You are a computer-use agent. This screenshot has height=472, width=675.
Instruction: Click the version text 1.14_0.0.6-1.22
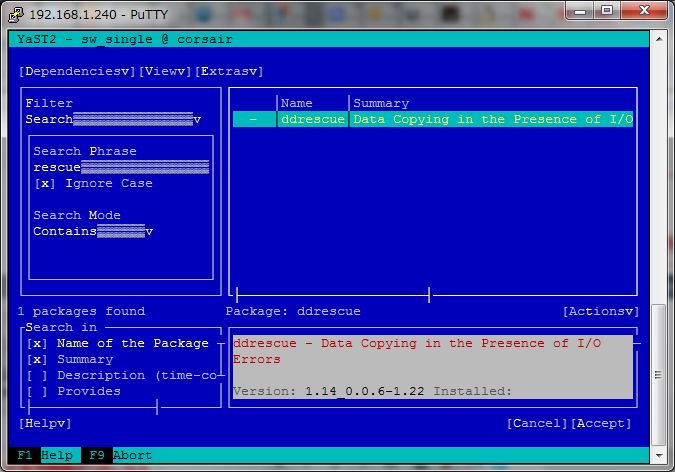tap(365, 391)
